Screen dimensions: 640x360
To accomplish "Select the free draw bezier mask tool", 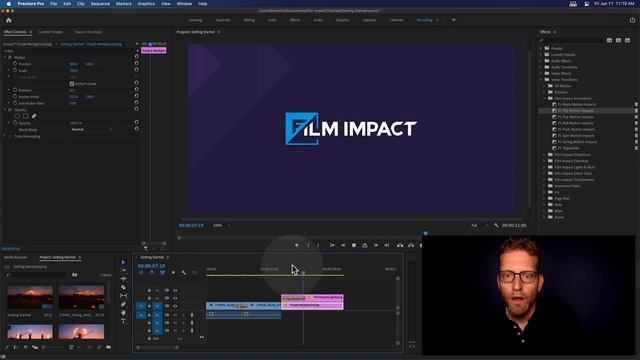I will pyautogui.click(x=34, y=116).
